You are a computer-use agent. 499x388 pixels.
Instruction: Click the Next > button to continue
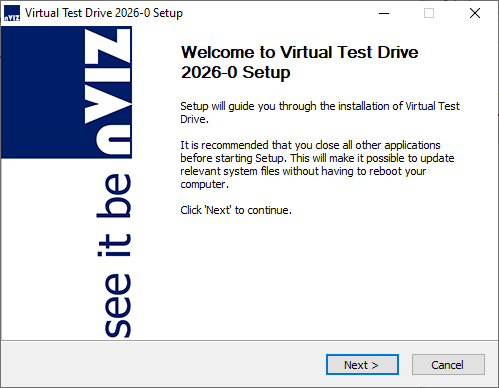point(362,365)
